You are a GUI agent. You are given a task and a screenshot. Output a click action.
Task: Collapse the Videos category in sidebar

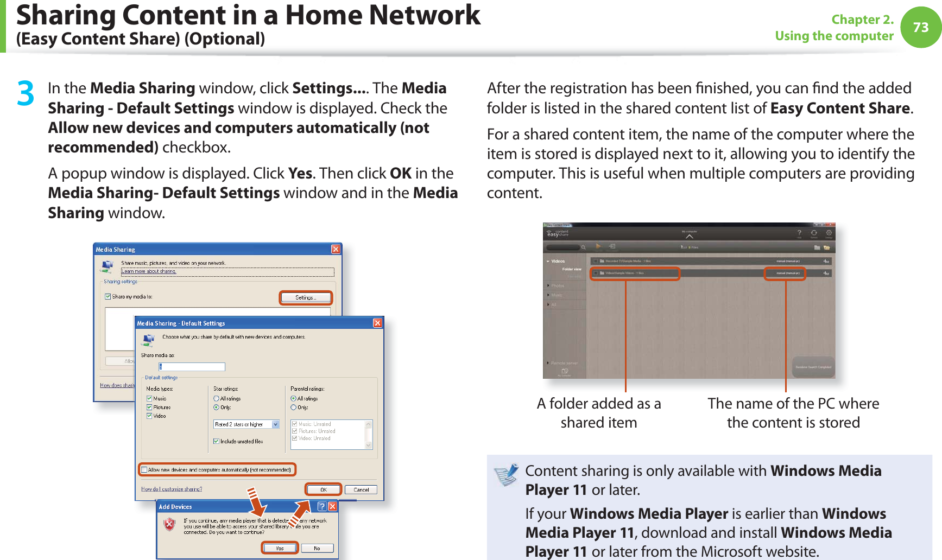pyautogui.click(x=548, y=262)
